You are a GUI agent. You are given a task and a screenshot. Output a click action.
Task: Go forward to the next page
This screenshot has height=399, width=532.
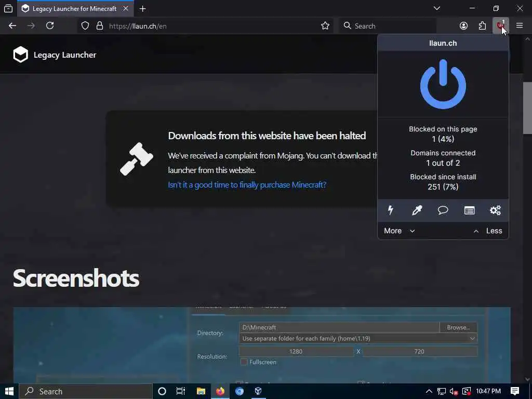[31, 25]
